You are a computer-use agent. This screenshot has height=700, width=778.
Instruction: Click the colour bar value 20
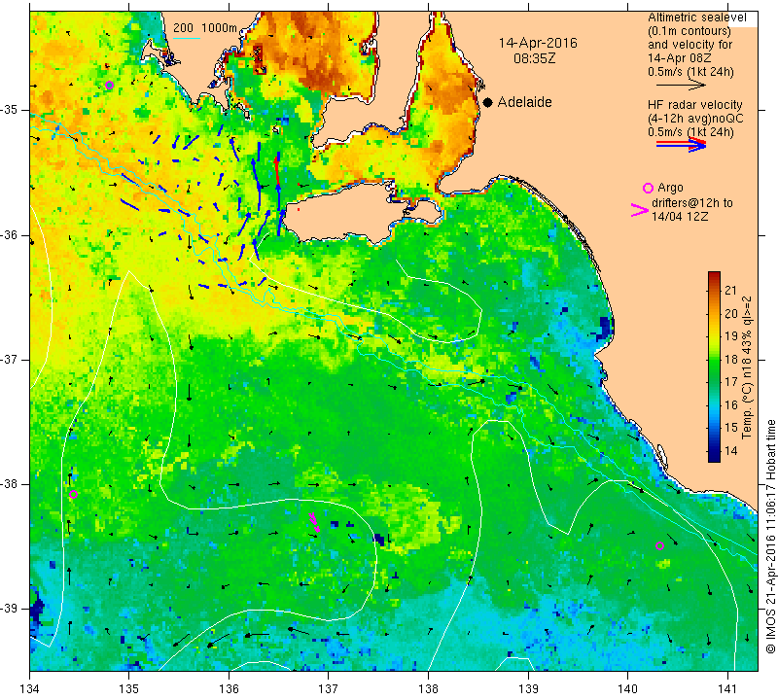pos(731,313)
